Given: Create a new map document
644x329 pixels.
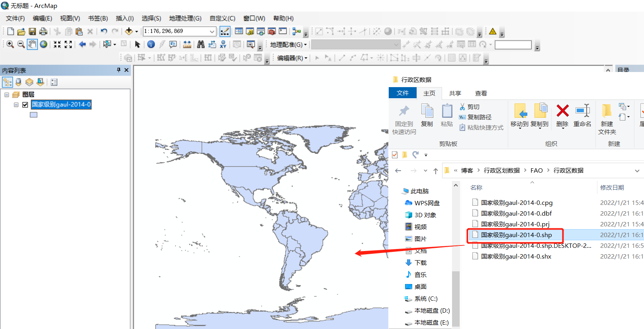Looking at the screenshot, I should 11,31.
